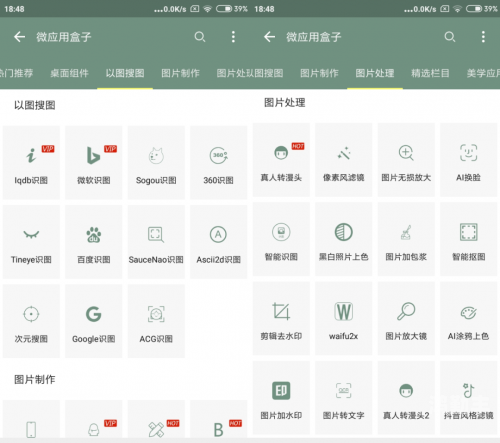The height and width of the screenshot is (443, 500).
Task: Open 百度识图 image search
Action: pos(94,242)
